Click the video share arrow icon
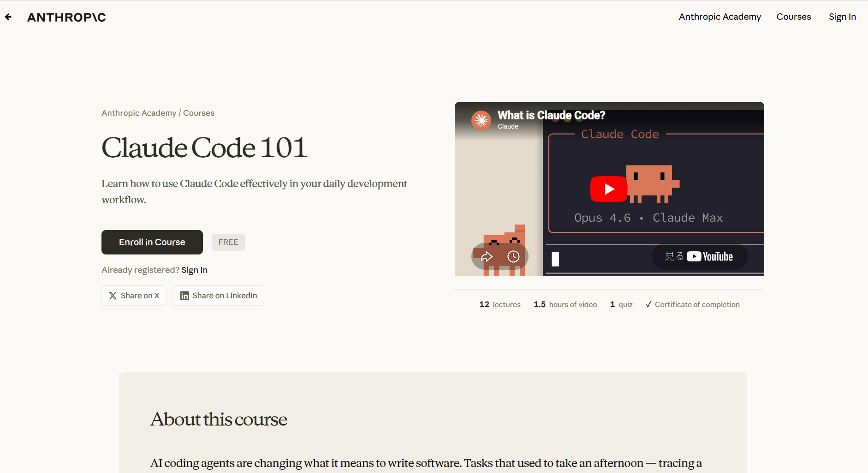This screenshot has height=473, width=868. point(487,257)
